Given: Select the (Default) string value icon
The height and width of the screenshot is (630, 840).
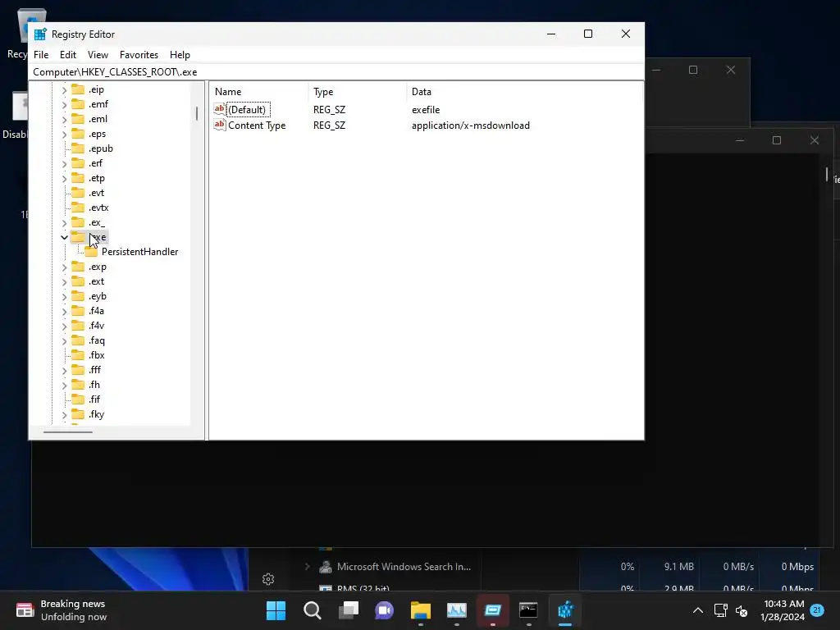Looking at the screenshot, I should coord(220,109).
